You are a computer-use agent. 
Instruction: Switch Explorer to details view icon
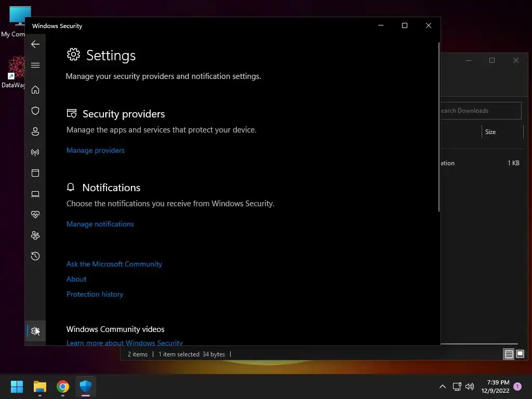[x=509, y=354]
